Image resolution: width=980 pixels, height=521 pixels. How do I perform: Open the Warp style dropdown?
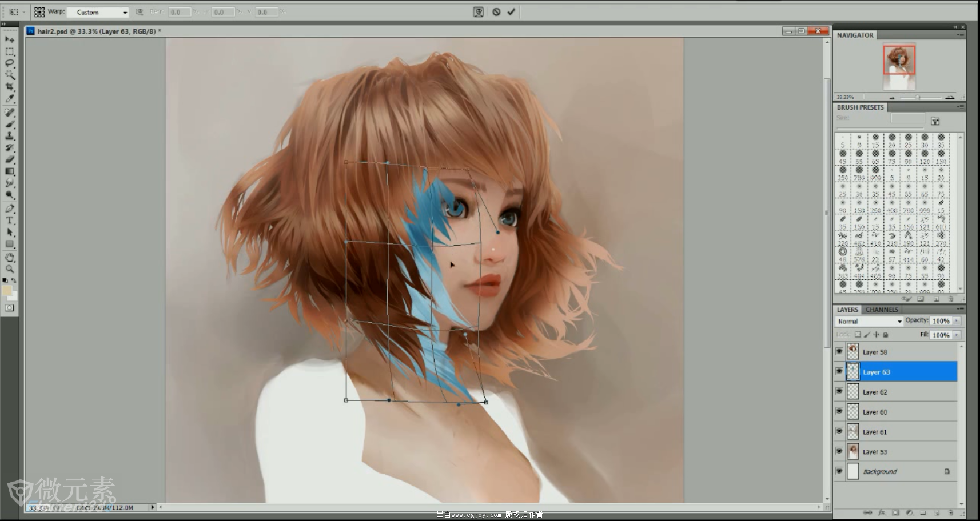(x=98, y=12)
